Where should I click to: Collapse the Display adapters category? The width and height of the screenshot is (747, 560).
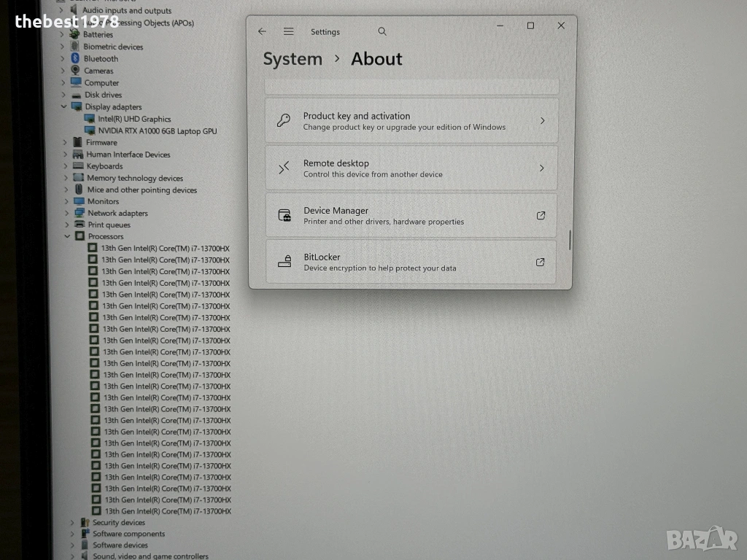(64, 106)
